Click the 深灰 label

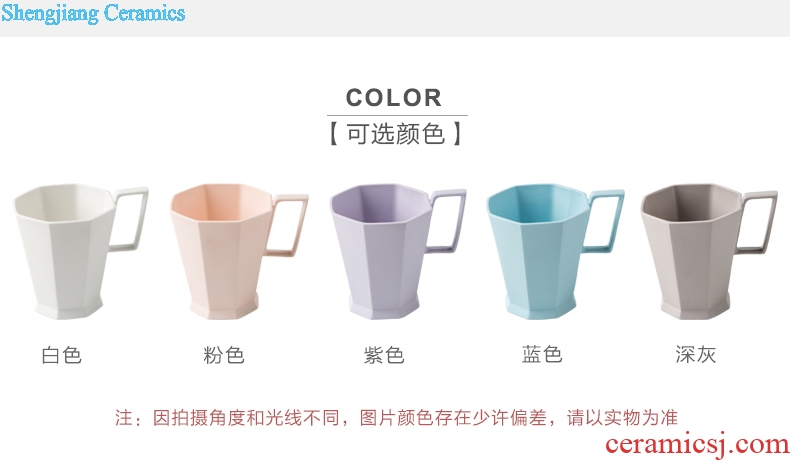696,354
